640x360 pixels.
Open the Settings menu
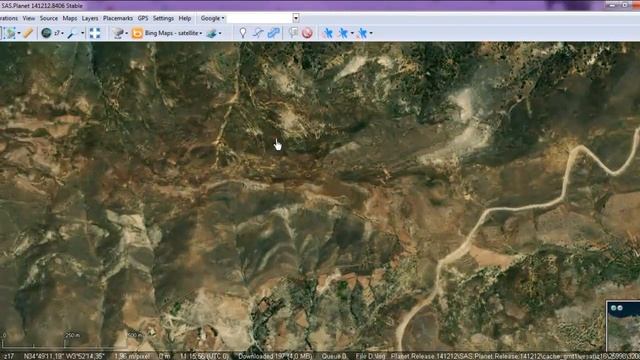163,18
